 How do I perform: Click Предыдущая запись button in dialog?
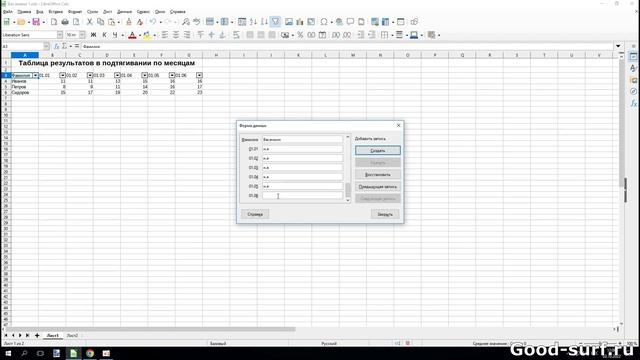(x=378, y=187)
